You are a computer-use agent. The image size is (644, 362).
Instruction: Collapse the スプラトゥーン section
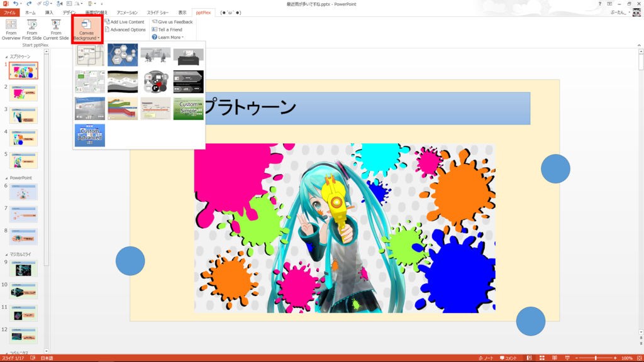click(6, 57)
